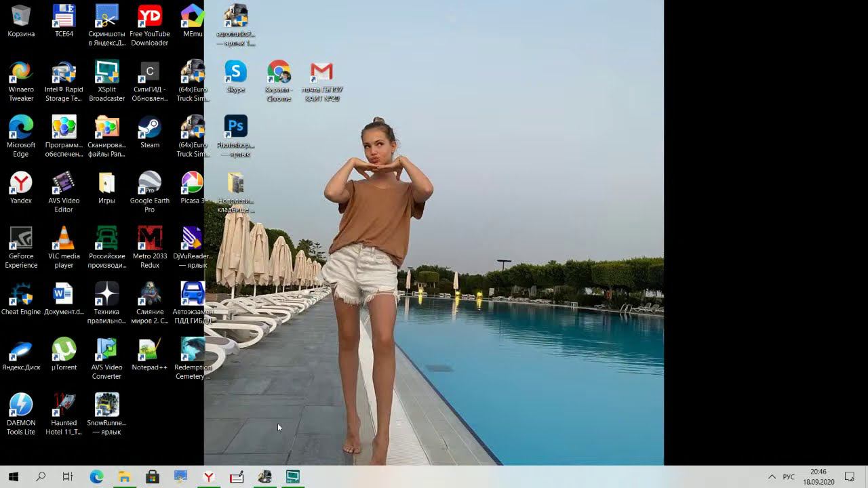Select the Metro 2033 Redux icon
This screenshot has height=488, width=868.
pos(149,239)
